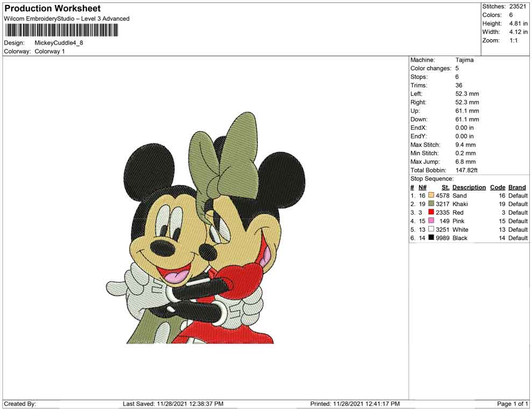
Task: Click the Machine value 'Tajima'
Action: coord(464,60)
